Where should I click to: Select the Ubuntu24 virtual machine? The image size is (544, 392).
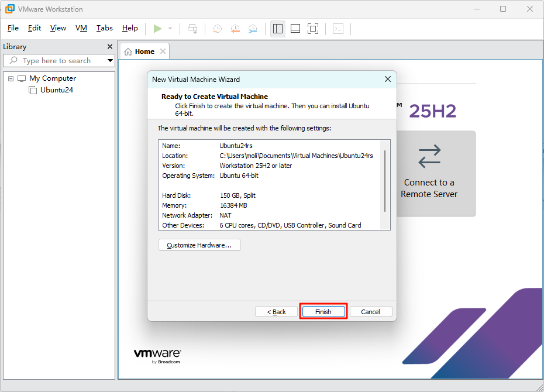tap(57, 90)
